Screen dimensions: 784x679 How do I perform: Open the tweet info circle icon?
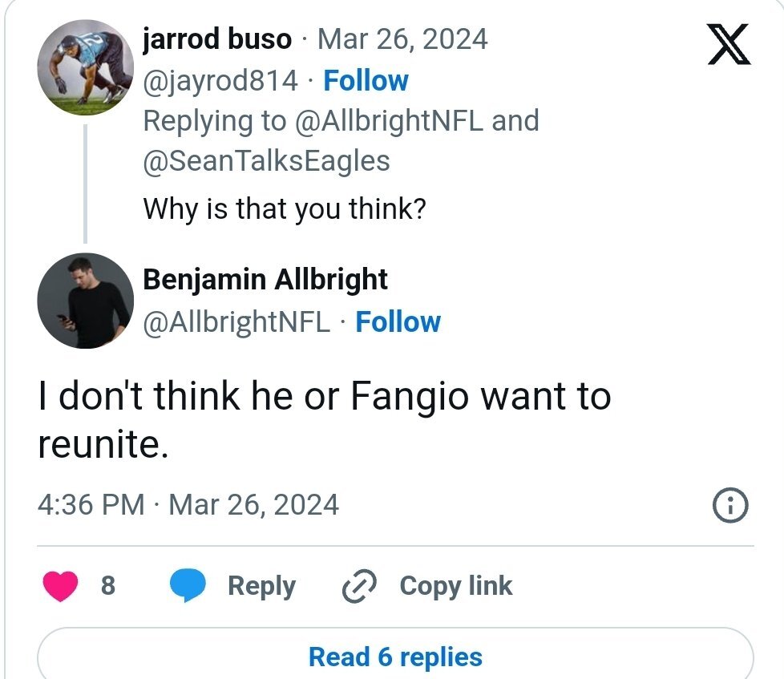point(729,505)
